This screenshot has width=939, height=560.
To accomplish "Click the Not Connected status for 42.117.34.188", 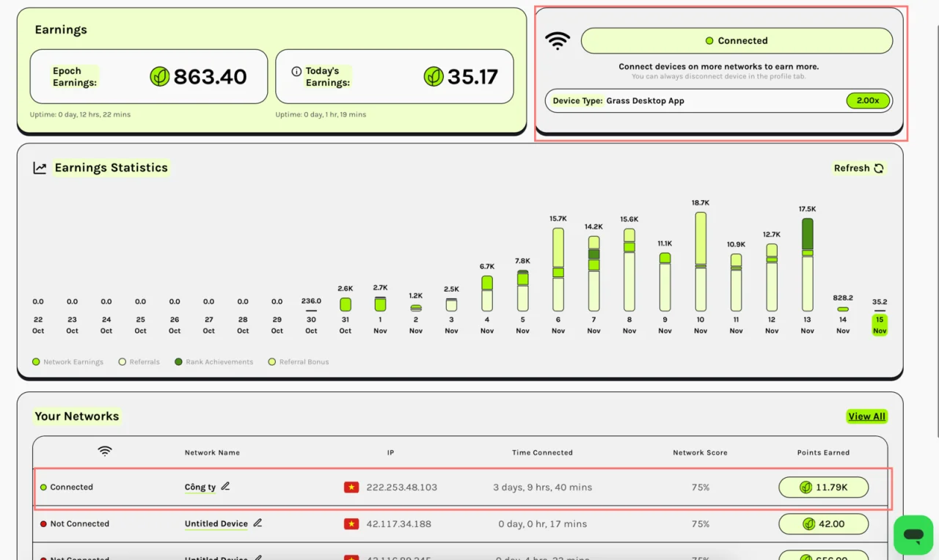I will tap(74, 523).
